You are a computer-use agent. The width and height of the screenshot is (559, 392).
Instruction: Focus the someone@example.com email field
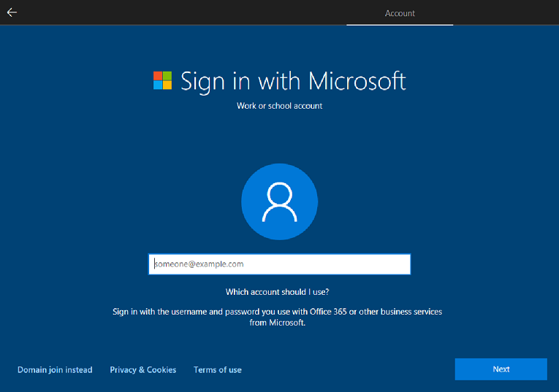click(279, 264)
